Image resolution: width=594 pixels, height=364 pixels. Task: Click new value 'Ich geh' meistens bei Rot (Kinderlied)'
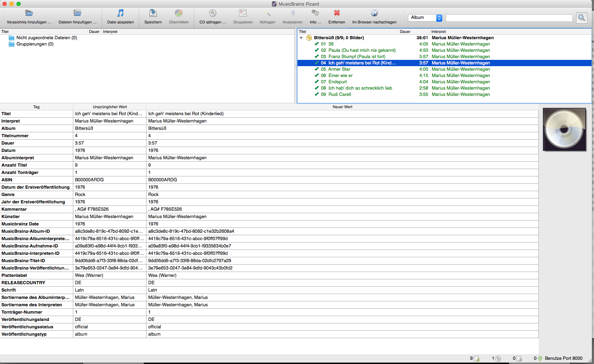click(x=186, y=113)
